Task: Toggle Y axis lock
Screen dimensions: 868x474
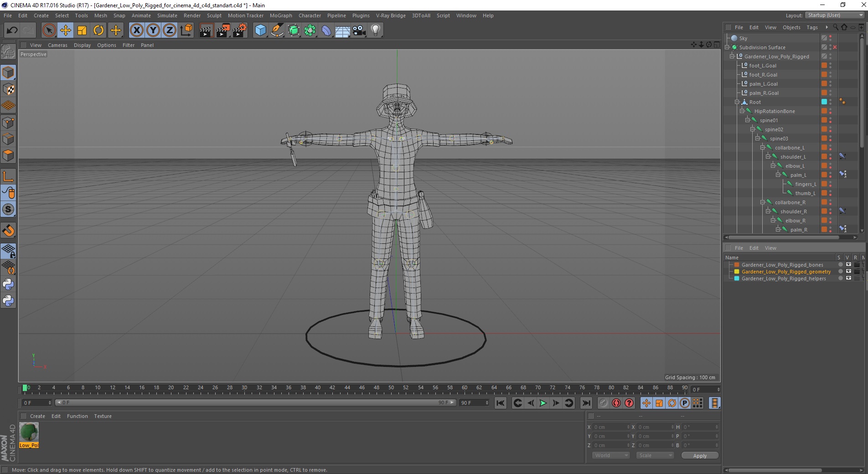Action: [x=153, y=31]
